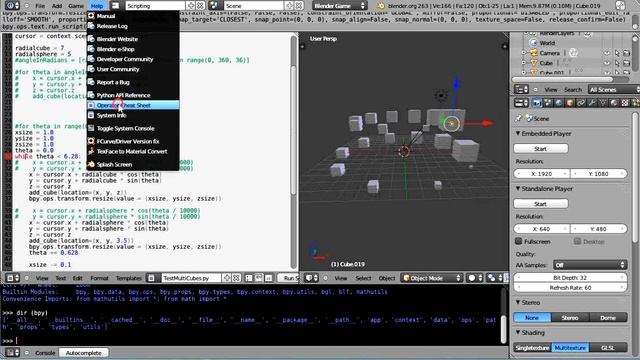Viewport: 640px width, 360px height.
Task: Unlink TestMultiCubes.py text X icon
Action: point(236,278)
